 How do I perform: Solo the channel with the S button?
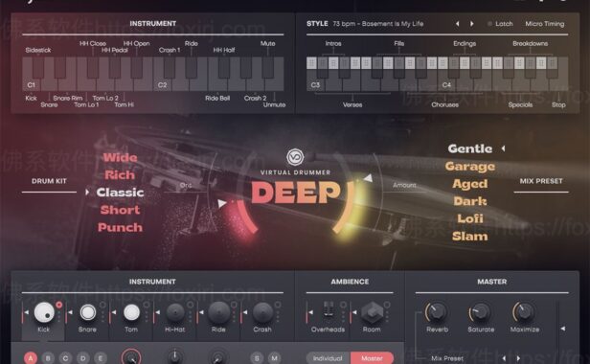pyautogui.click(x=257, y=358)
